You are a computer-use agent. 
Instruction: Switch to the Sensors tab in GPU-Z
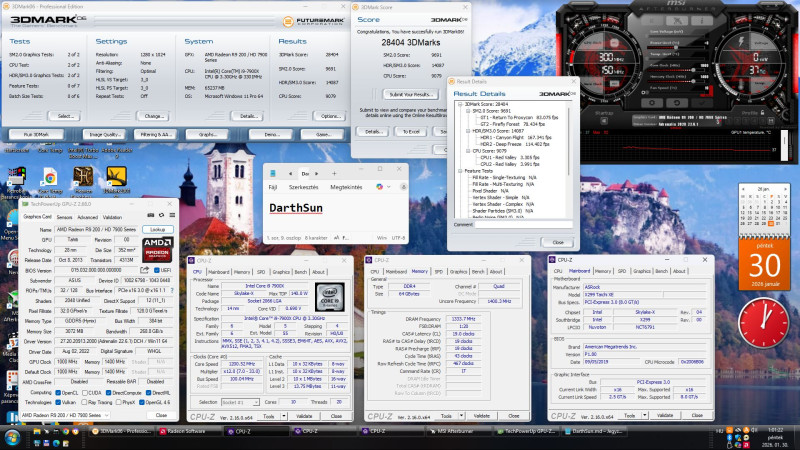coord(62,216)
